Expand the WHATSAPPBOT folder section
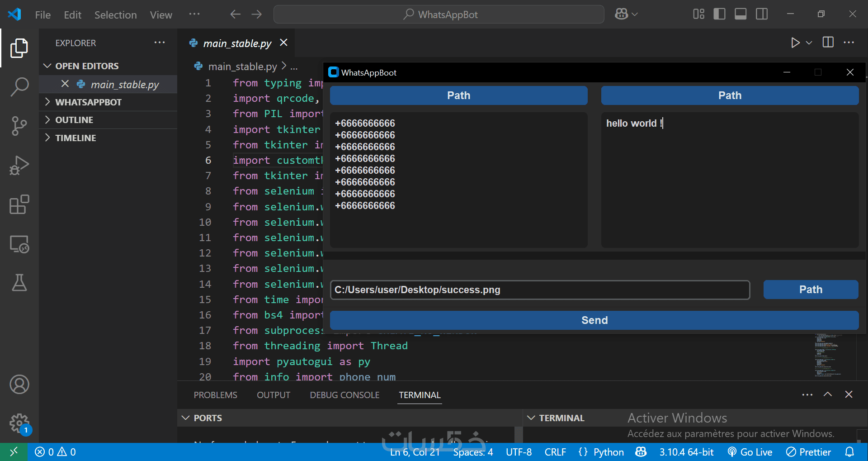 click(108, 102)
